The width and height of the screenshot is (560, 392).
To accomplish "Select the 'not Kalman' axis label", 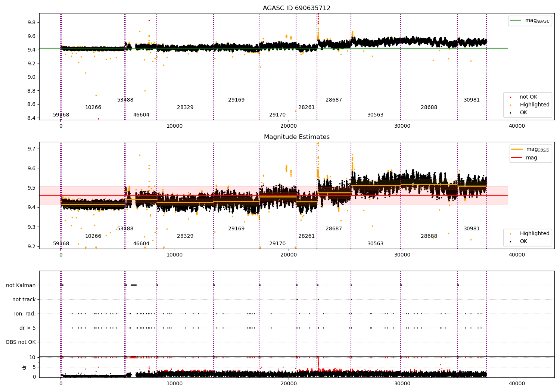I will click(21, 285).
